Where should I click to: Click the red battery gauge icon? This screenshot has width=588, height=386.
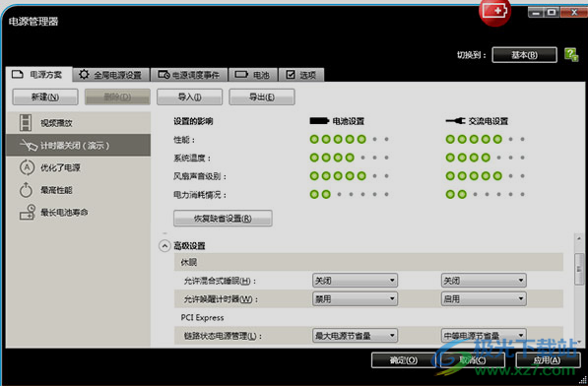click(495, 11)
